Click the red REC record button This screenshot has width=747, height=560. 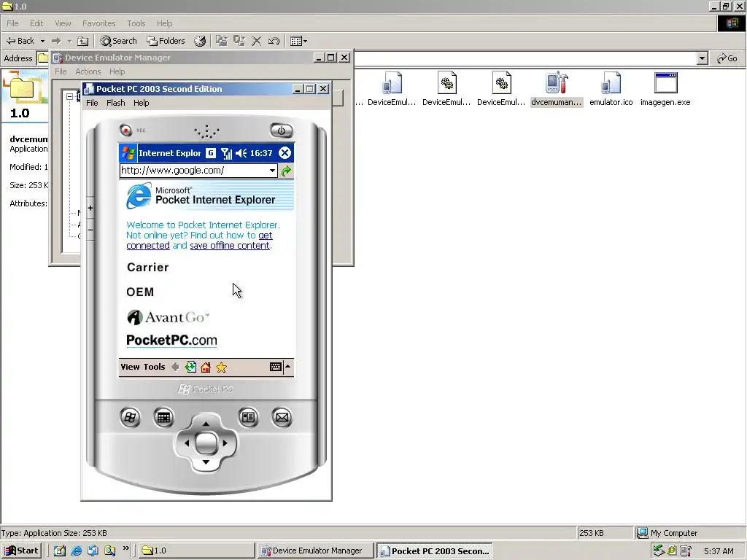pyautogui.click(x=125, y=130)
